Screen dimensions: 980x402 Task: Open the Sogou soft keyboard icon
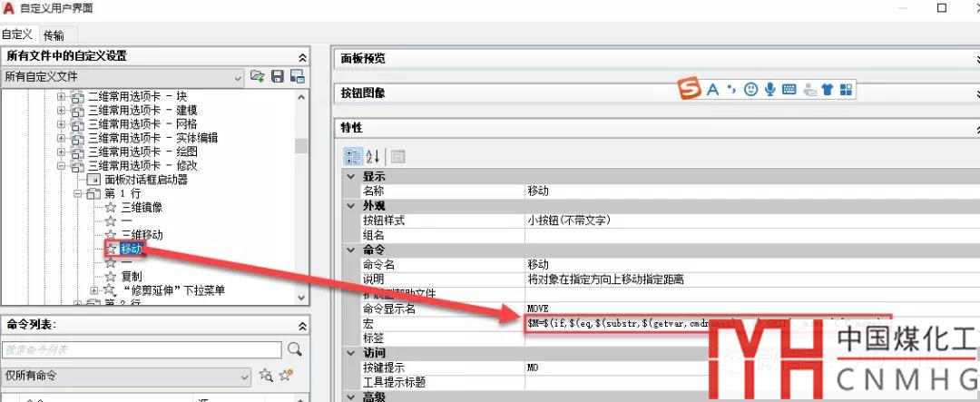click(x=789, y=89)
